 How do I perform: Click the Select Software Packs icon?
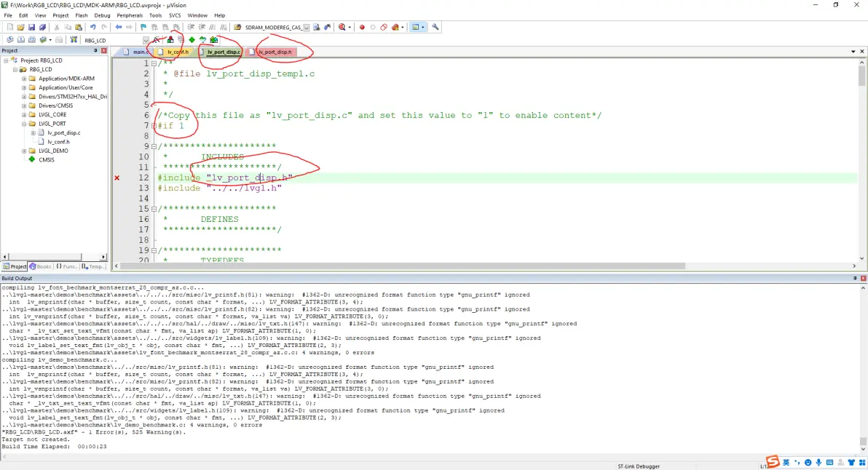click(x=202, y=40)
